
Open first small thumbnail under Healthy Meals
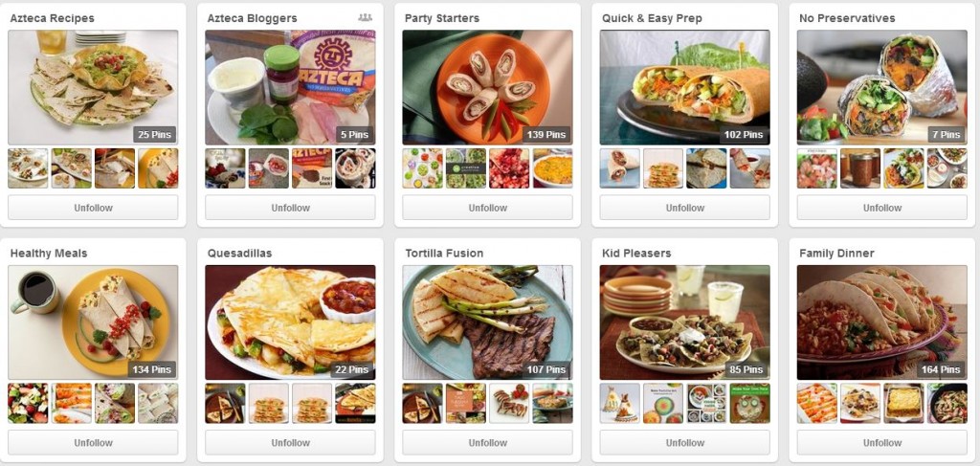pos(28,404)
